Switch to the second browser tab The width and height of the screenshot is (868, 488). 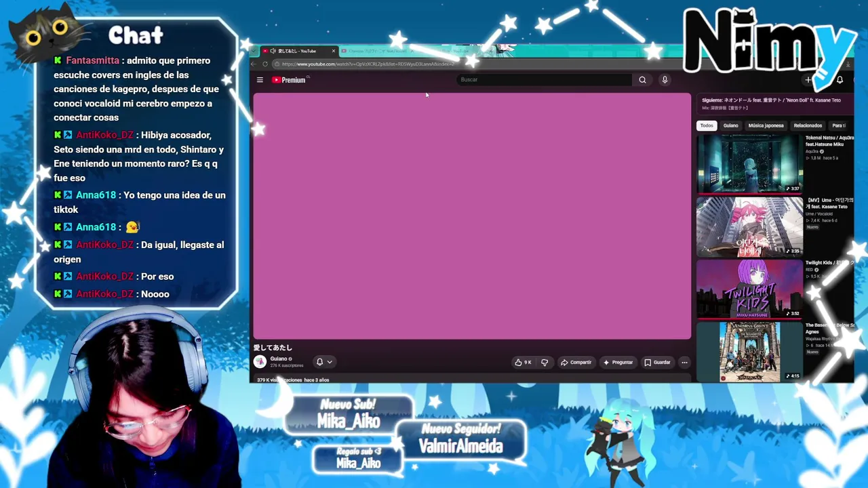click(x=376, y=51)
